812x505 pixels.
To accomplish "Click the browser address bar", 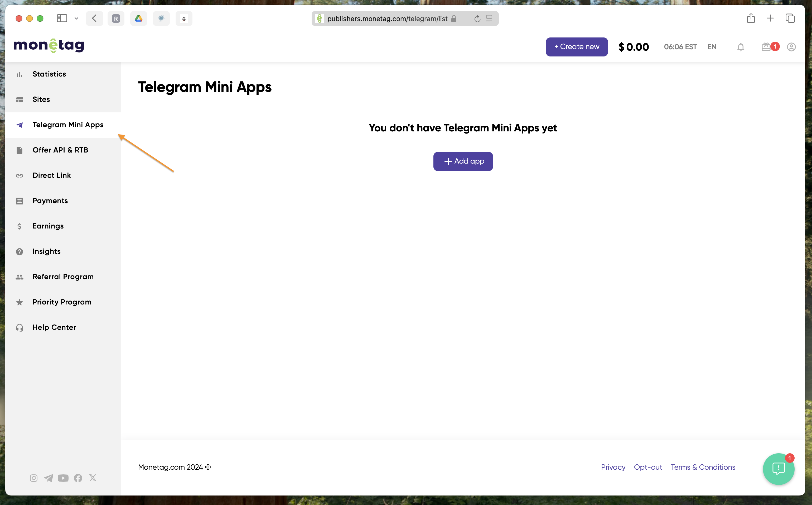I will point(387,19).
